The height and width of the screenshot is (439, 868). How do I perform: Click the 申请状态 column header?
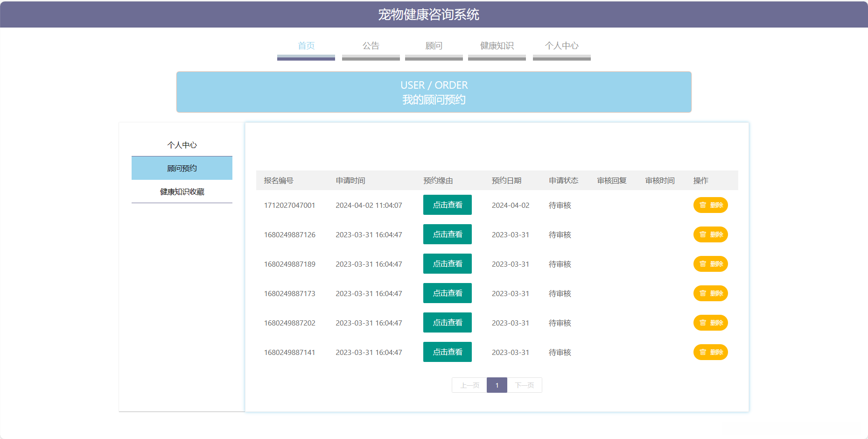tap(564, 181)
